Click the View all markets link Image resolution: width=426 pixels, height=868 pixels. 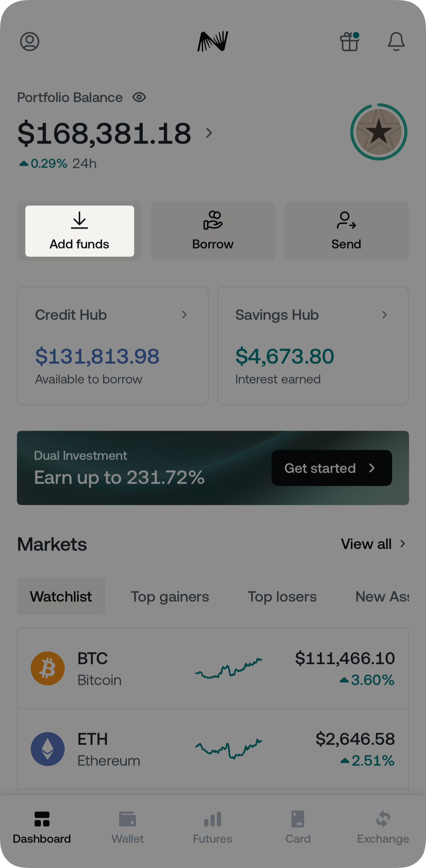coord(373,544)
